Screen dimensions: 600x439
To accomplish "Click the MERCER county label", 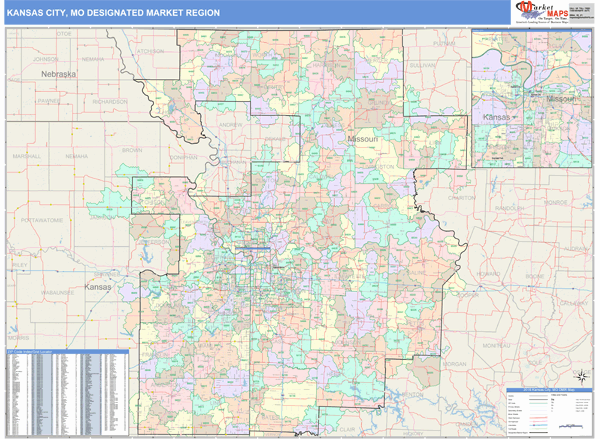I will tap(377, 60).
